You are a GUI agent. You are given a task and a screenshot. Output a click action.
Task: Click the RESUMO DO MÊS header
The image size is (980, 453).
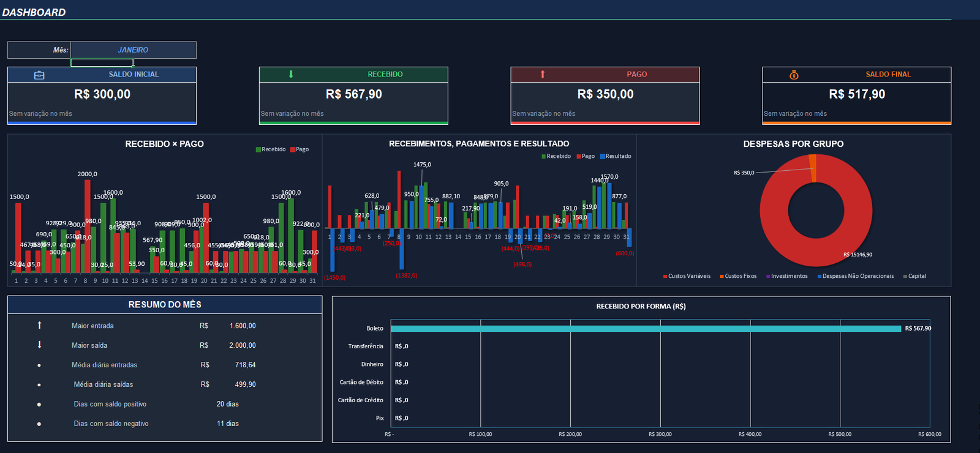[x=165, y=305]
